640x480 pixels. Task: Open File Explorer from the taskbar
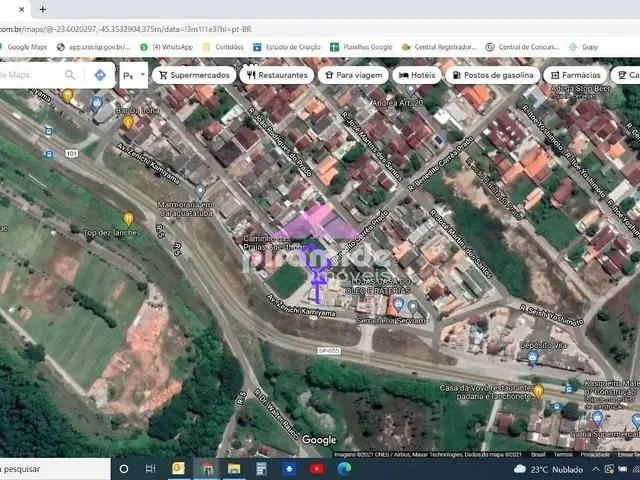click(x=234, y=469)
